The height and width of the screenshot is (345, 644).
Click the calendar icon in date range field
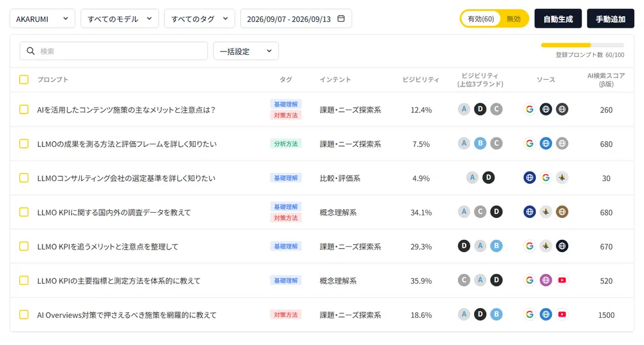coord(341,19)
